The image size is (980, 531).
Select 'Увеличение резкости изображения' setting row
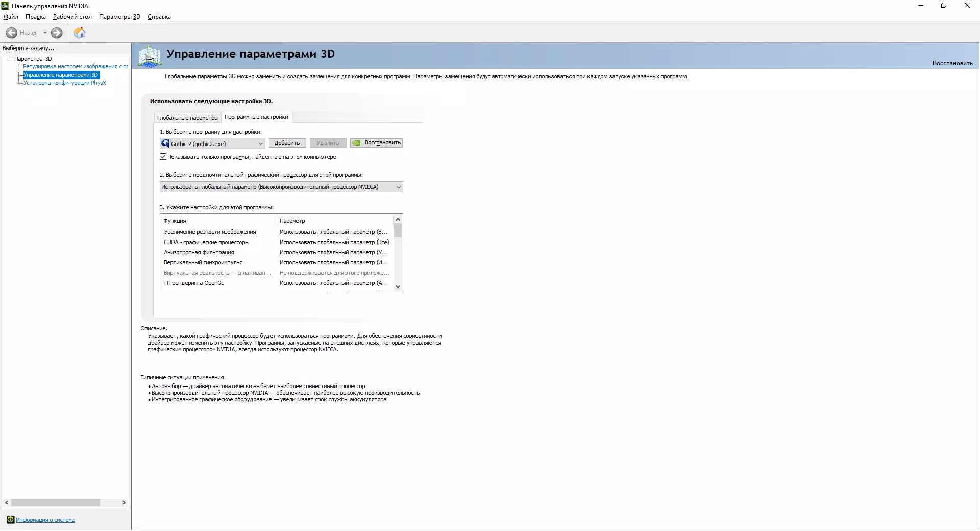[277, 232]
